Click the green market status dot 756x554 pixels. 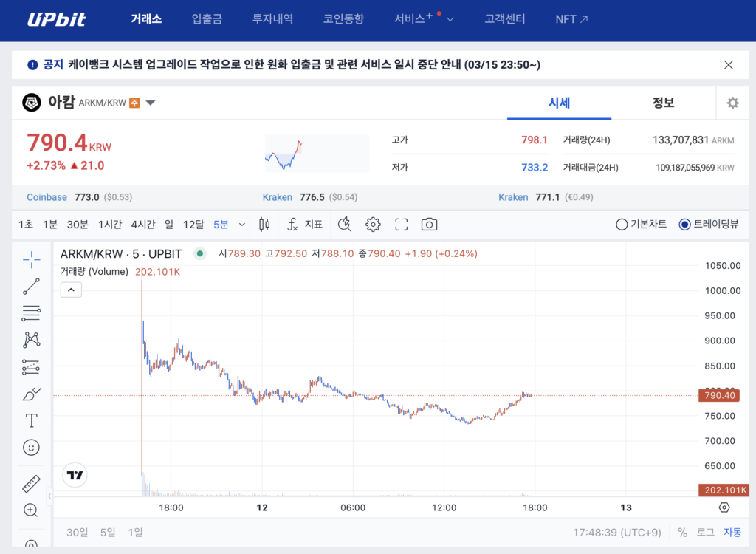(x=199, y=253)
